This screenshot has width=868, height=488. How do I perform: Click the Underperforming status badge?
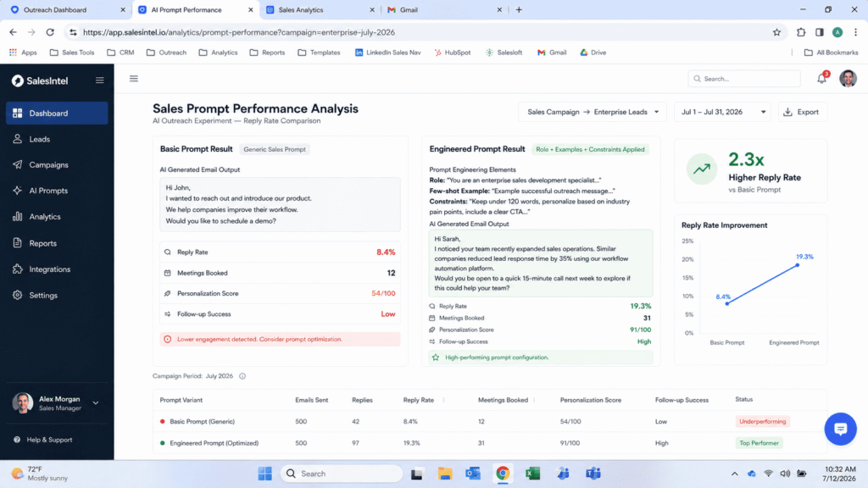762,422
